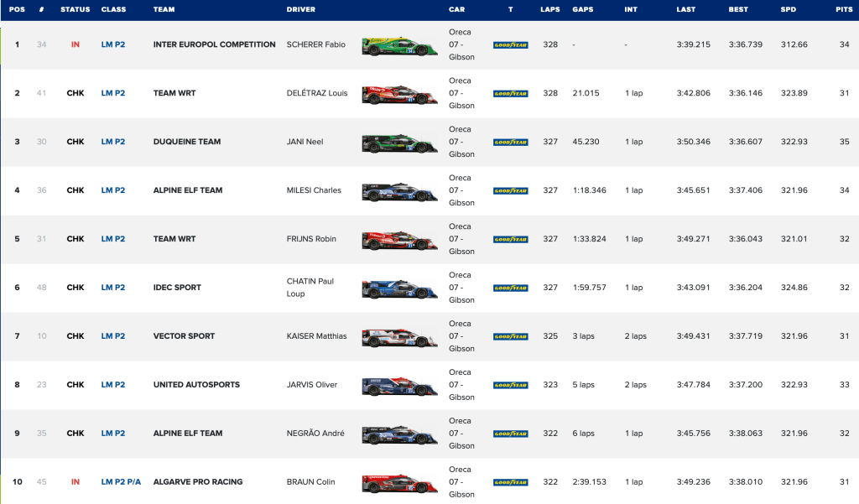Open LM P2 class link for IDEC Sport
Screen dimensions: 859x504
tap(113, 287)
